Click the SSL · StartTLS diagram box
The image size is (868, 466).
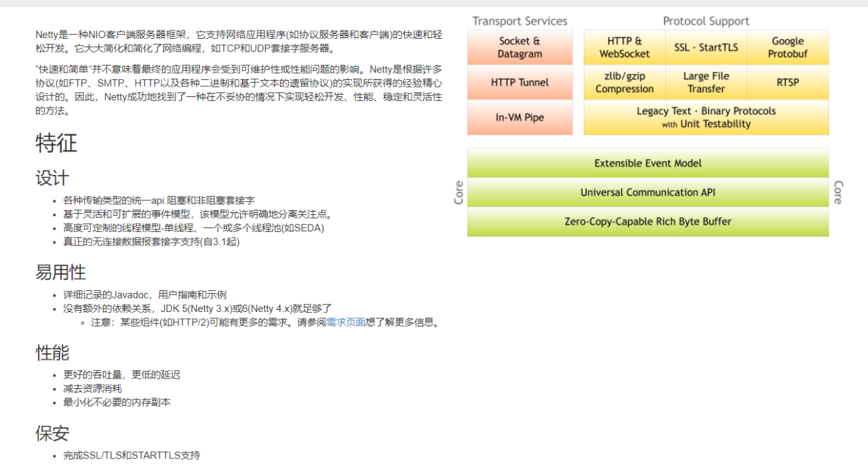(706, 47)
